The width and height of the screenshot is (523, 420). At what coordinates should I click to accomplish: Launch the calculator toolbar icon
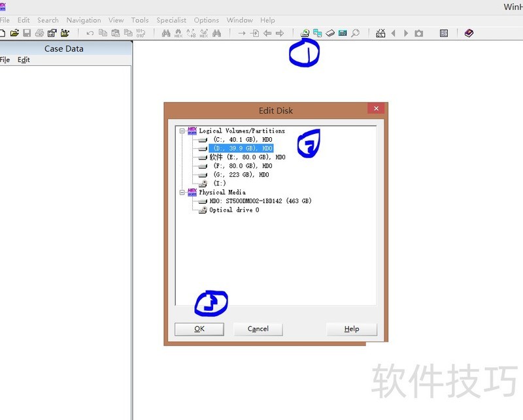(x=343, y=32)
